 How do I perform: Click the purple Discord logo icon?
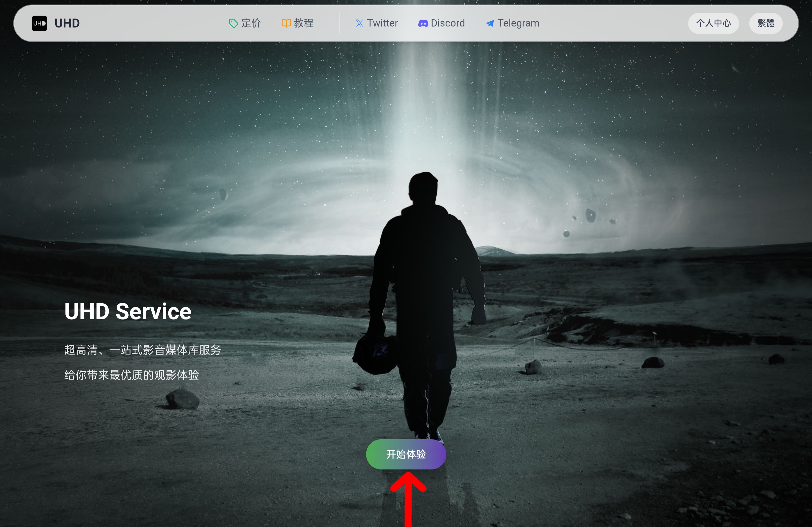(x=423, y=23)
